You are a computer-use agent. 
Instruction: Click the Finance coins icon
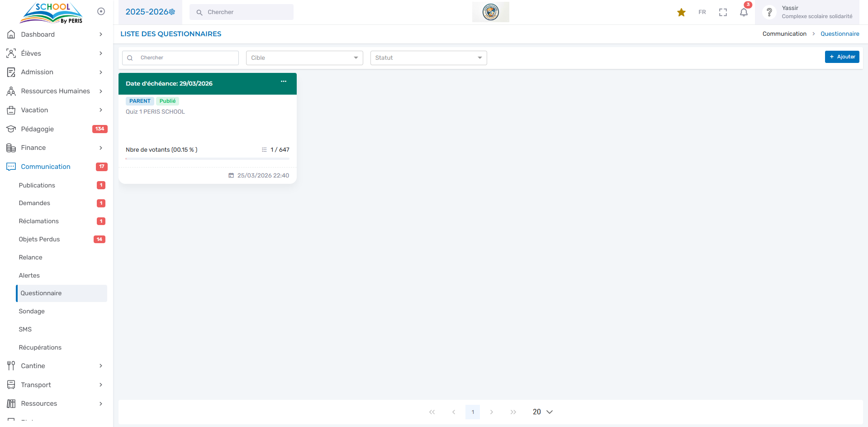11,148
